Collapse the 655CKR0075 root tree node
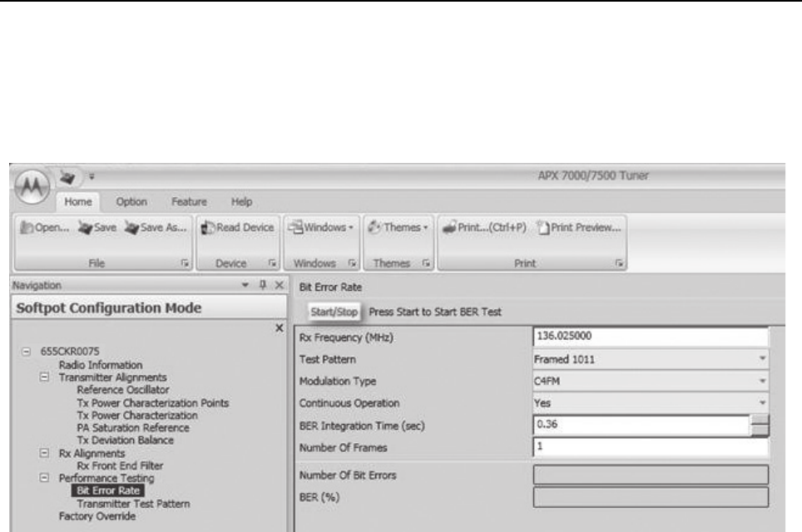Image resolution: width=802 pixels, height=532 pixels. click(x=26, y=352)
